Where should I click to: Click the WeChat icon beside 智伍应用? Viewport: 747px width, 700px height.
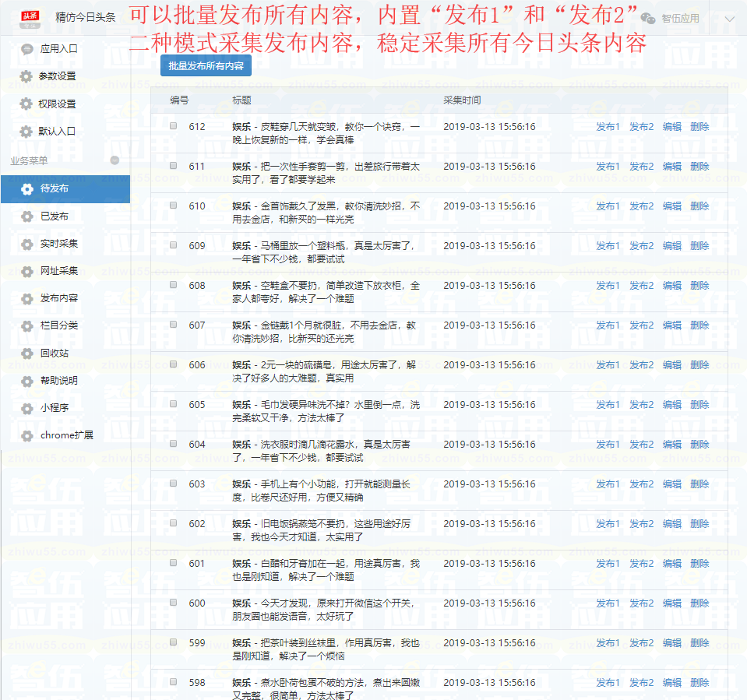[x=648, y=19]
